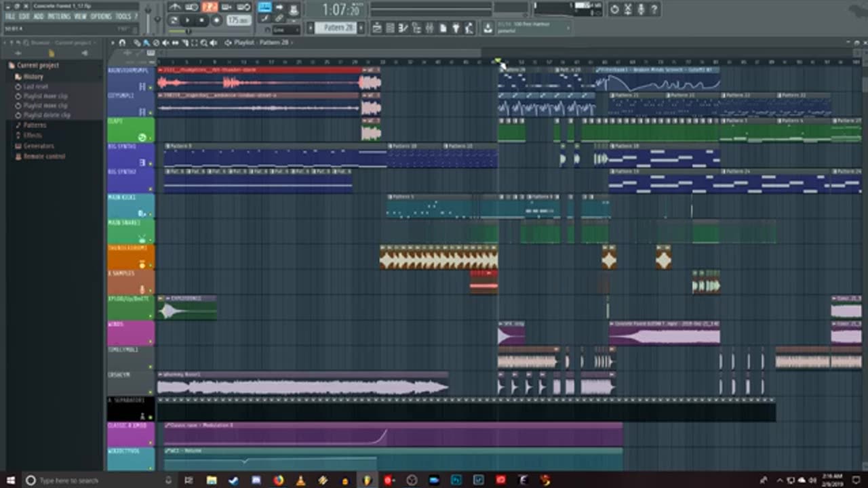Open the PATTERNS menu

tap(59, 16)
